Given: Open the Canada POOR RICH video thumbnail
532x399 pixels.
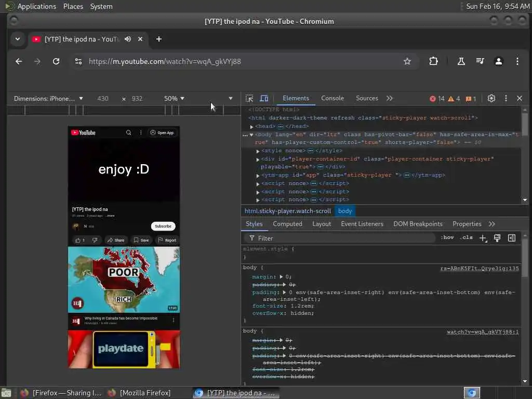Looking at the screenshot, I should pos(124,280).
